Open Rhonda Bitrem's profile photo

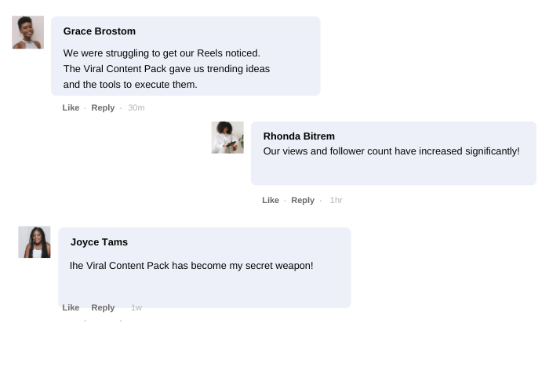227,137
